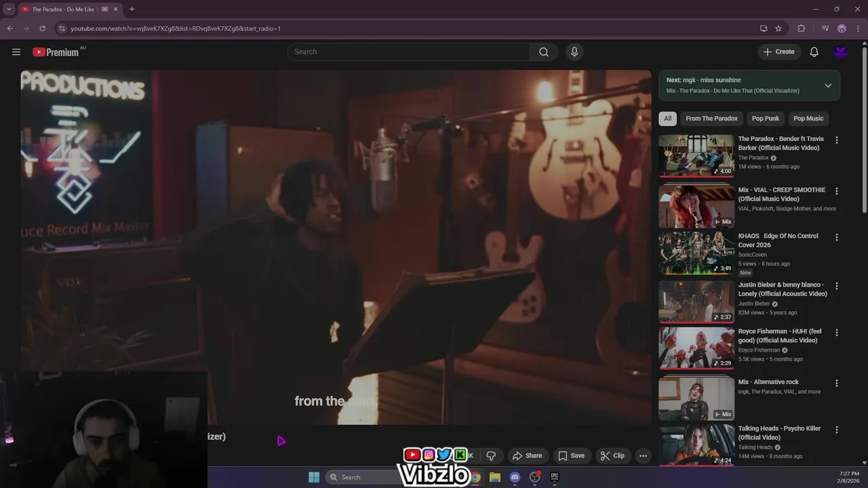This screenshot has height=488, width=868.
Task: Open a new browser tab
Action: click(132, 9)
